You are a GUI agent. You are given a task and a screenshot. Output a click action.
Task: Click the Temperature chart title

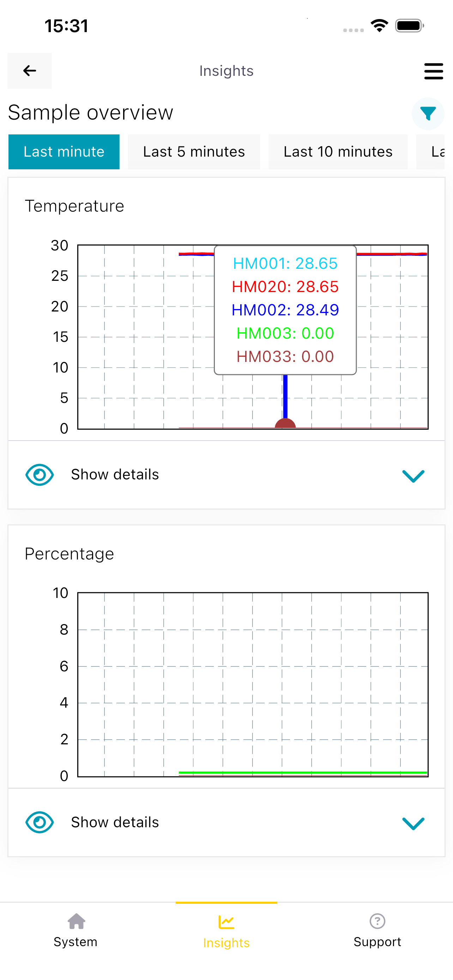[x=74, y=206]
